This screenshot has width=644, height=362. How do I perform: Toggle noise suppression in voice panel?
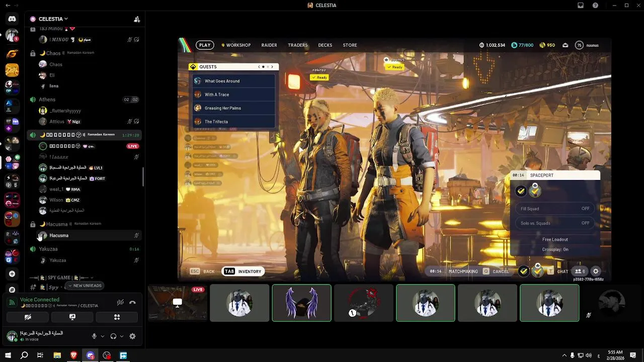coord(120,302)
